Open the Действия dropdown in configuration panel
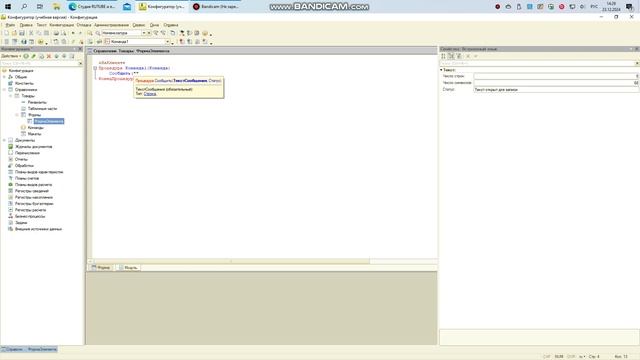Screen dimensions: 640x360 click(11, 56)
